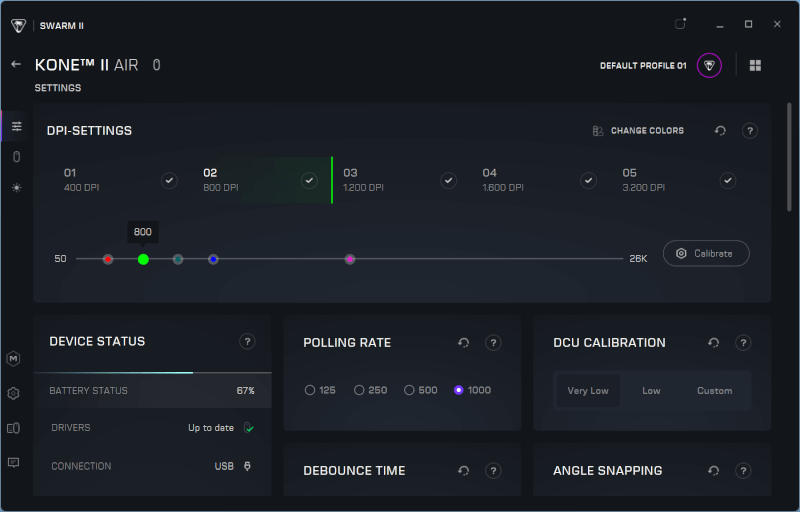800x512 pixels.
Task: Click the magenta DPI slider handle
Action: pos(349,259)
